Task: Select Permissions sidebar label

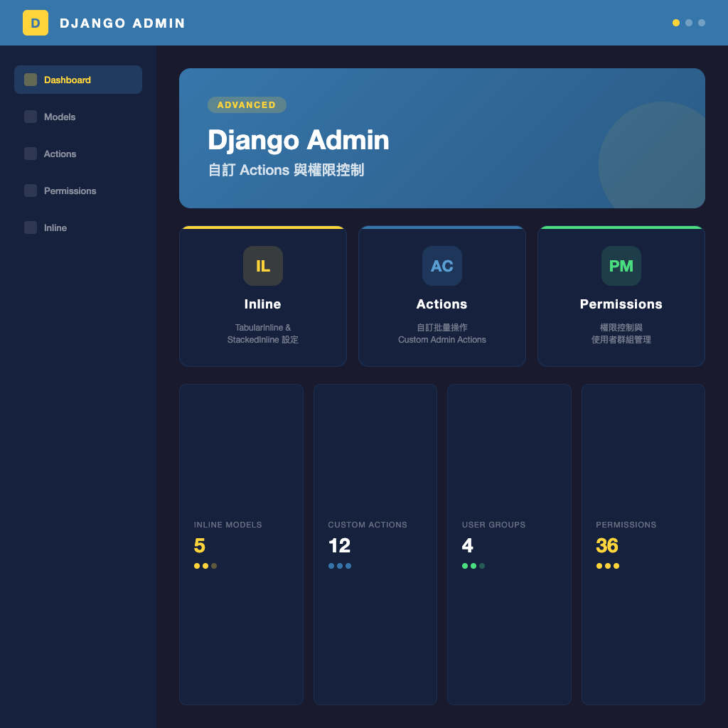Action: click(x=70, y=191)
